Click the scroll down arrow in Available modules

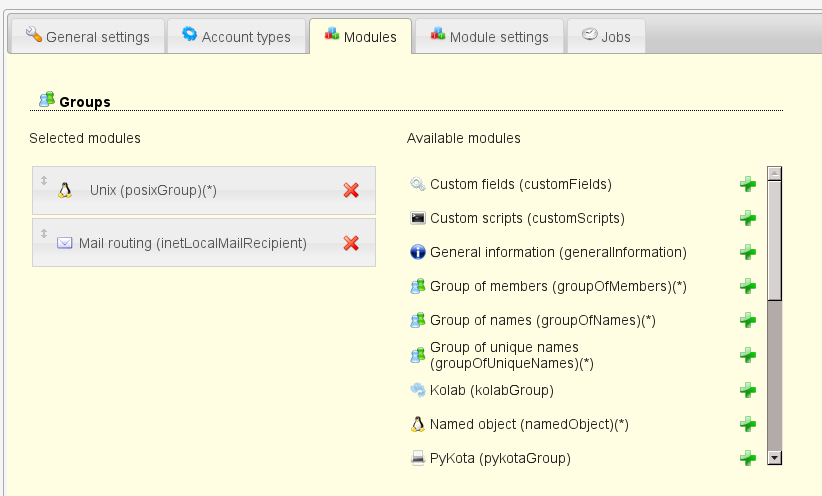[x=774, y=457]
